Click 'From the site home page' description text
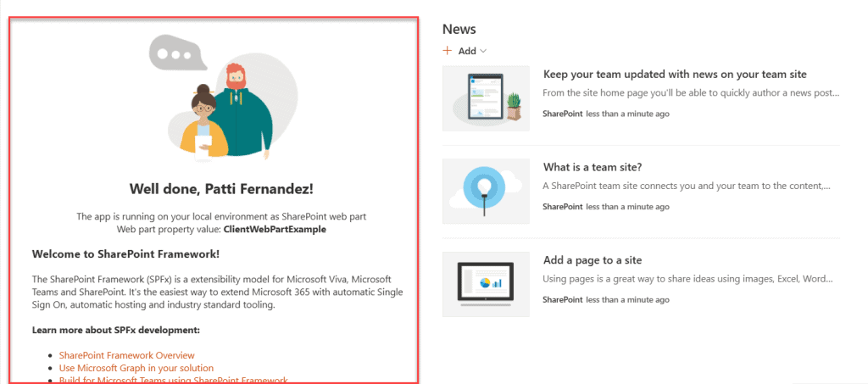This screenshot has width=868, height=384. [x=691, y=93]
